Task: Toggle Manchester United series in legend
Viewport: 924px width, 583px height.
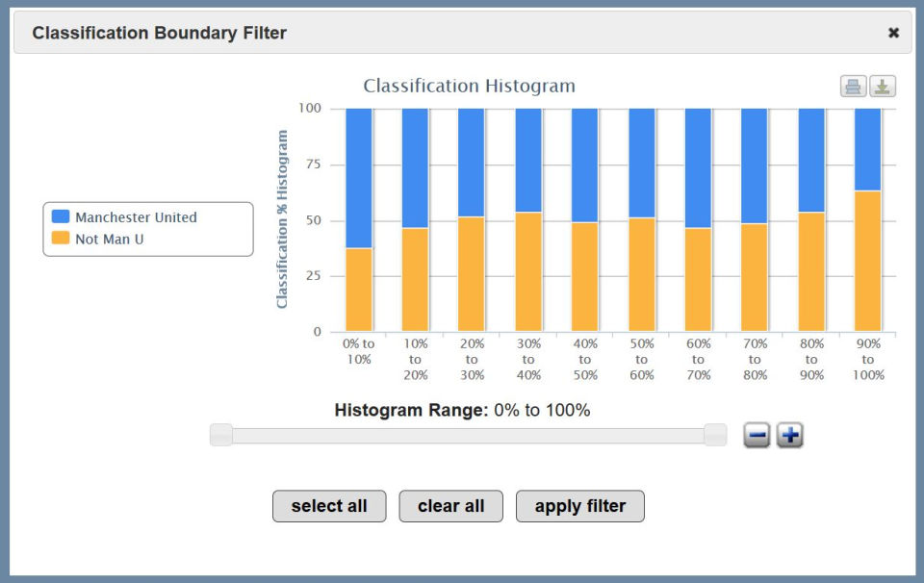Action: [136, 217]
